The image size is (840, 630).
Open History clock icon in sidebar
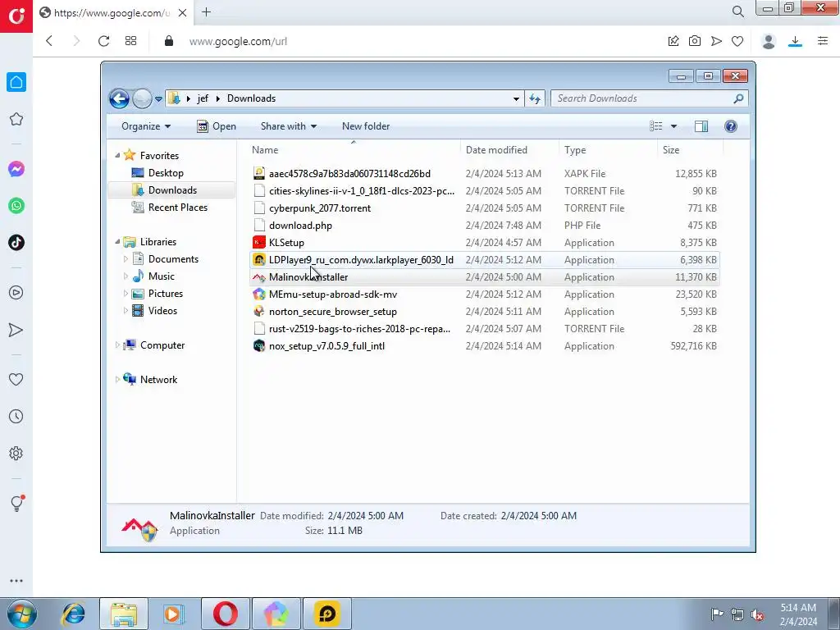tap(16, 416)
